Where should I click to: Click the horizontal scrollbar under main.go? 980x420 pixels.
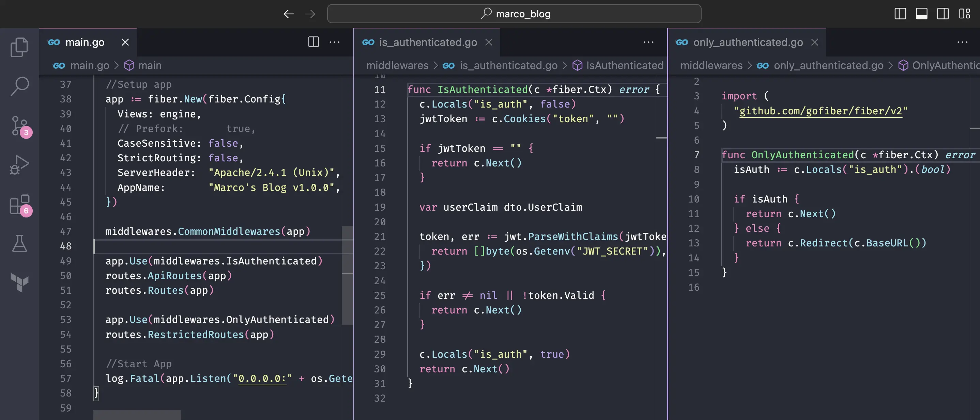(x=137, y=415)
